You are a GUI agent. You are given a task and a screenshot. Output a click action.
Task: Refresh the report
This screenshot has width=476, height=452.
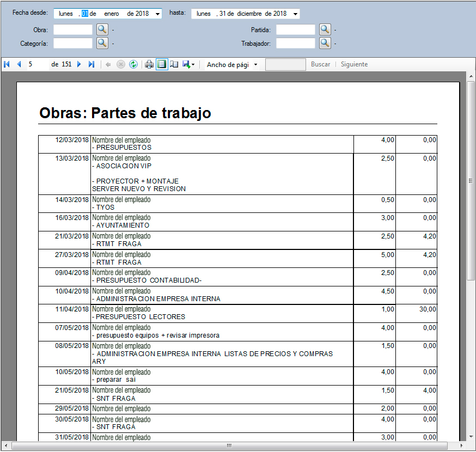[133, 64]
